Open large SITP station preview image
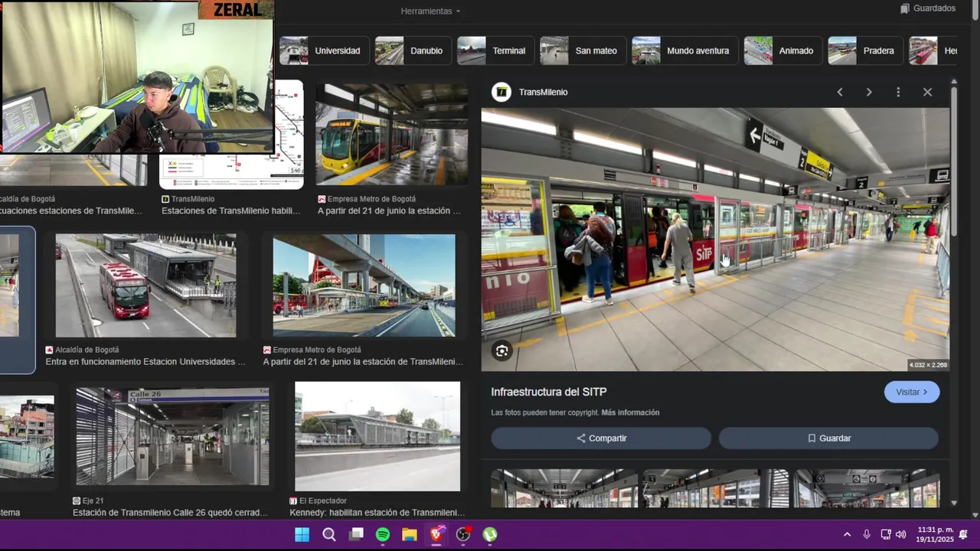 (x=715, y=240)
